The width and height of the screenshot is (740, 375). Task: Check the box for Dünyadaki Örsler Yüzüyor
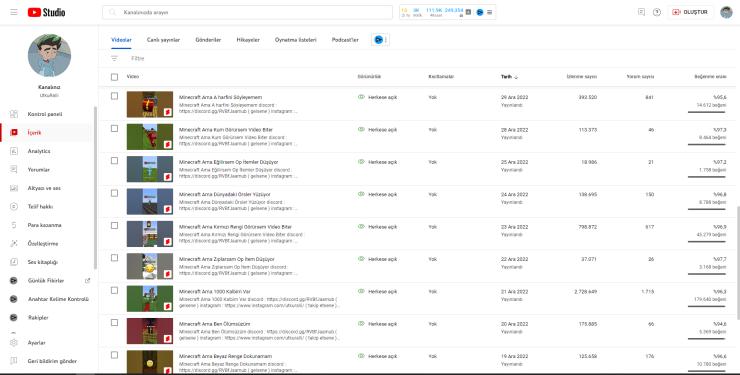point(114,193)
